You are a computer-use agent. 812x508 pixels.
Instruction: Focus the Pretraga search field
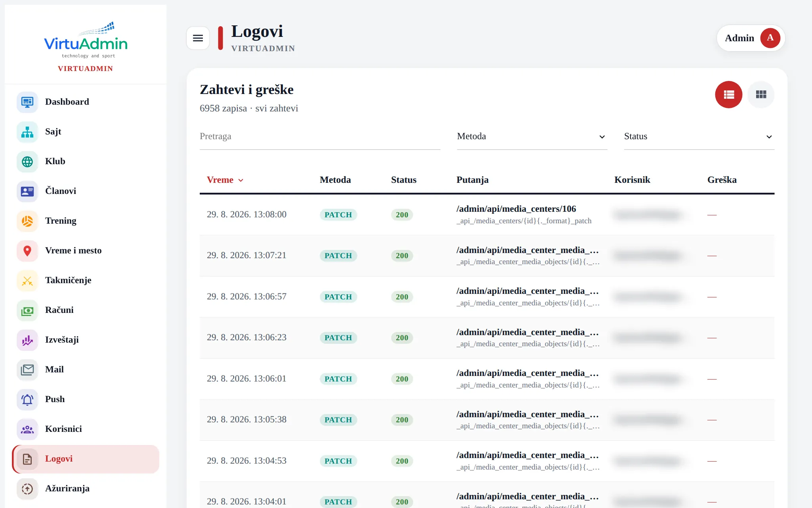coord(320,136)
